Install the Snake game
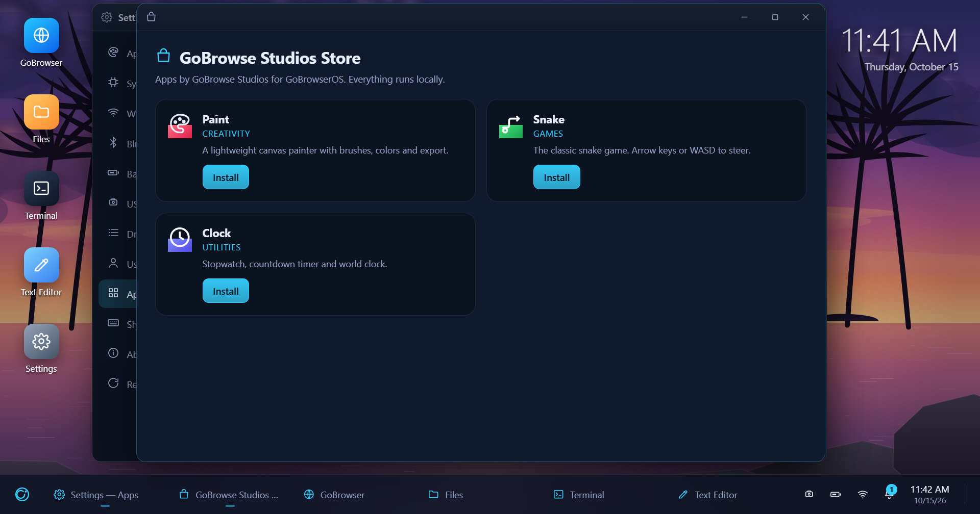The width and height of the screenshot is (980, 514). click(556, 177)
